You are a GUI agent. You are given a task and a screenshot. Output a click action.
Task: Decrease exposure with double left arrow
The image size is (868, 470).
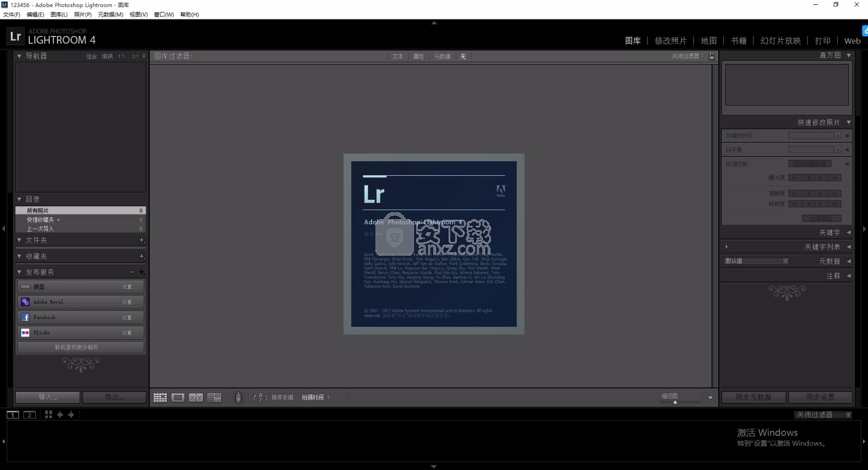click(x=795, y=178)
